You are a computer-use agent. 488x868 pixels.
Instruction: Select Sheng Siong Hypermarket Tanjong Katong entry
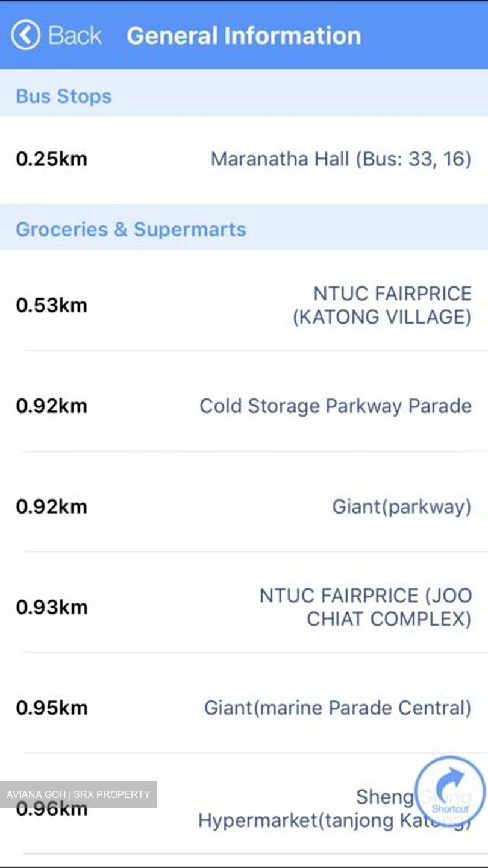244,808
